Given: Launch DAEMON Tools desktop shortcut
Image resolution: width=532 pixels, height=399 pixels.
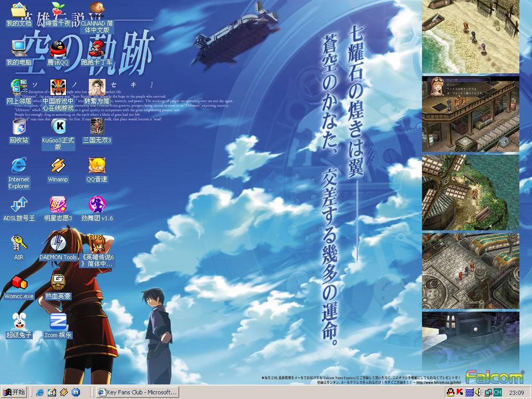Looking at the screenshot, I should pos(58,244).
